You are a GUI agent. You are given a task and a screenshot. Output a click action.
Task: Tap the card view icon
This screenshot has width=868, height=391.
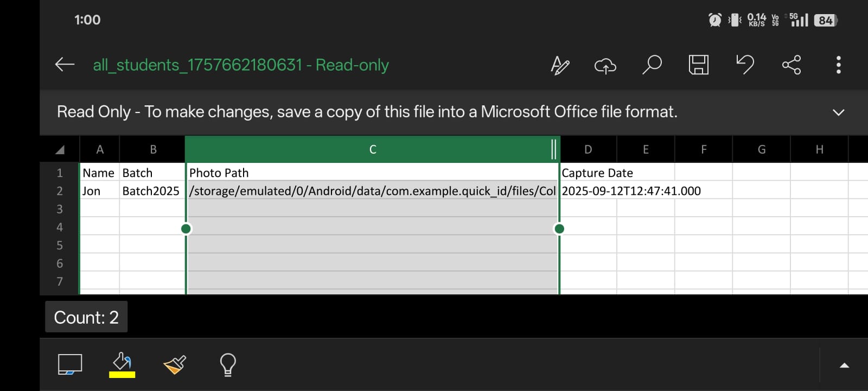70,364
